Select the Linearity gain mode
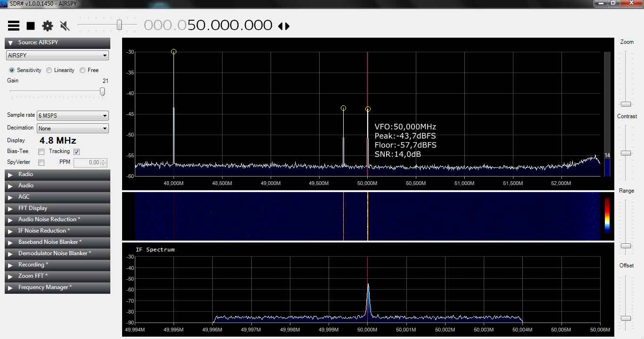The image size is (644, 339). [x=60, y=70]
